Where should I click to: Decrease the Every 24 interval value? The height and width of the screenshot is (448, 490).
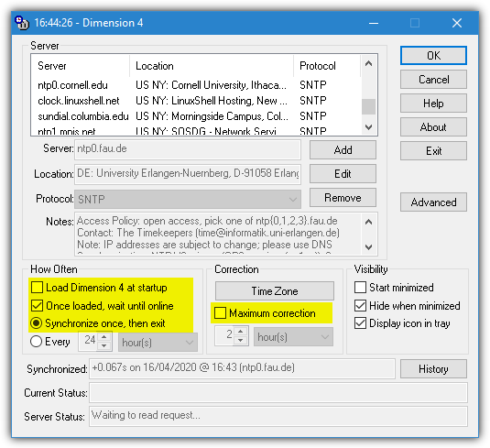[x=104, y=345]
